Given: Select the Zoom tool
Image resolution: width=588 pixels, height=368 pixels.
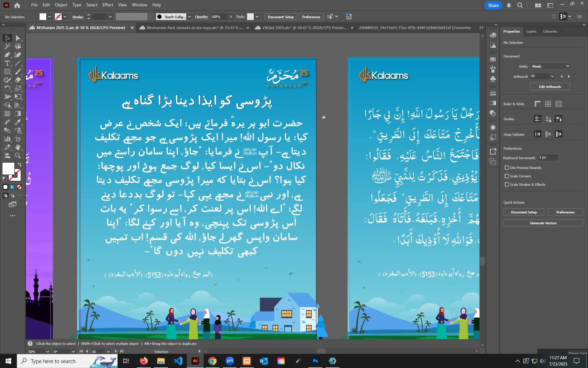Looking at the screenshot, I should [18, 156].
